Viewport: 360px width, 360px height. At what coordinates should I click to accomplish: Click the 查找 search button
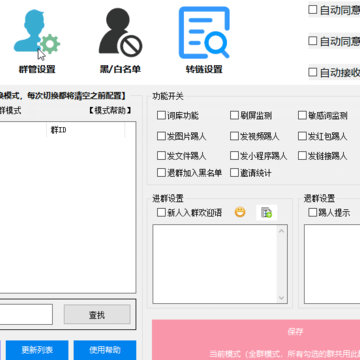(x=97, y=314)
